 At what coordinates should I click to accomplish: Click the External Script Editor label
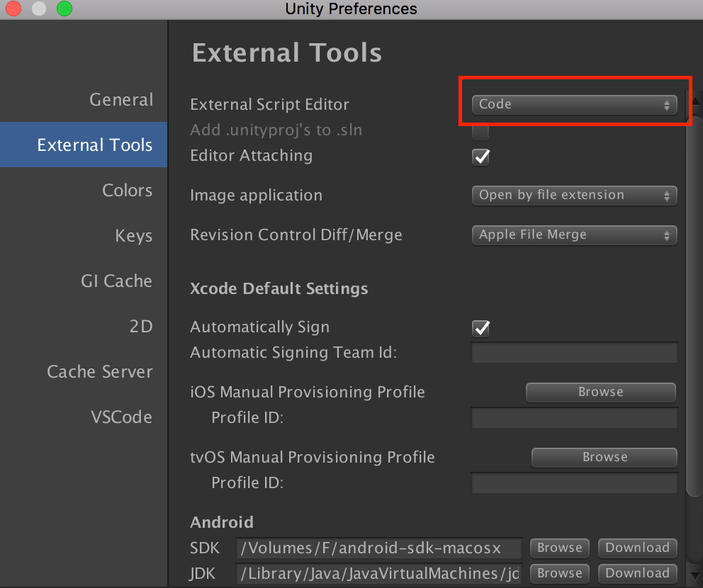pos(269,104)
